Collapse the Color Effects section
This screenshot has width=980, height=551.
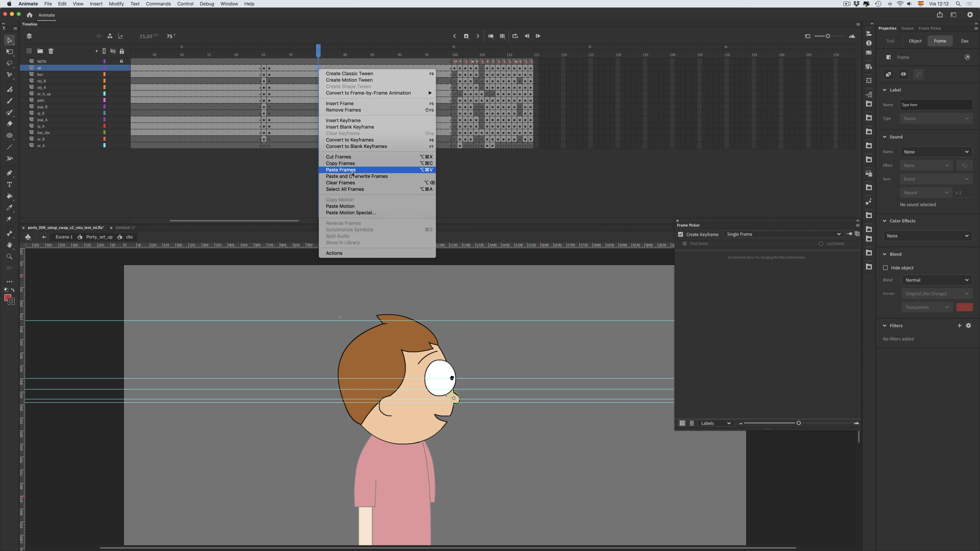tap(885, 221)
